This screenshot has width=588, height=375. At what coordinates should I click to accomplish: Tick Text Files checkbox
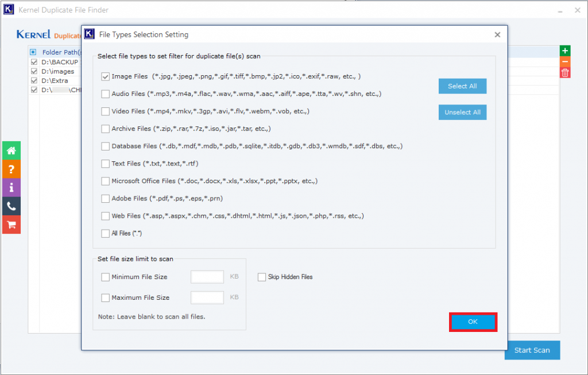[106, 164]
